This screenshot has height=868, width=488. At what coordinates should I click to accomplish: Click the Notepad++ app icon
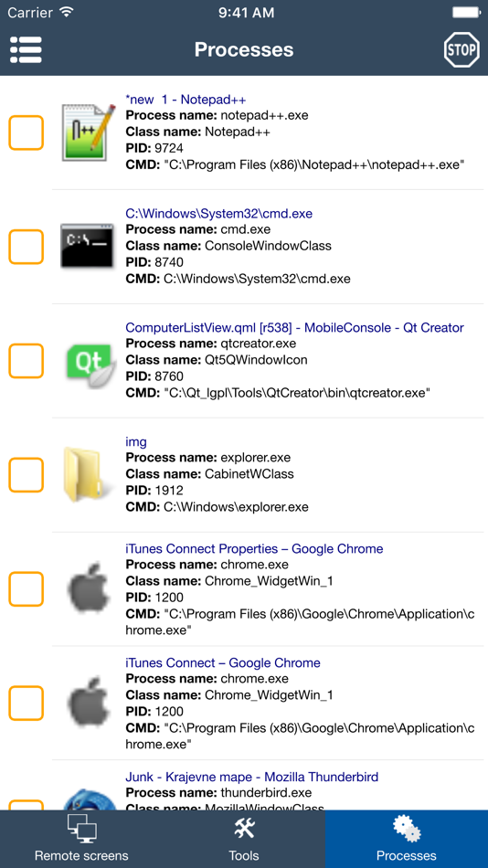(x=89, y=132)
